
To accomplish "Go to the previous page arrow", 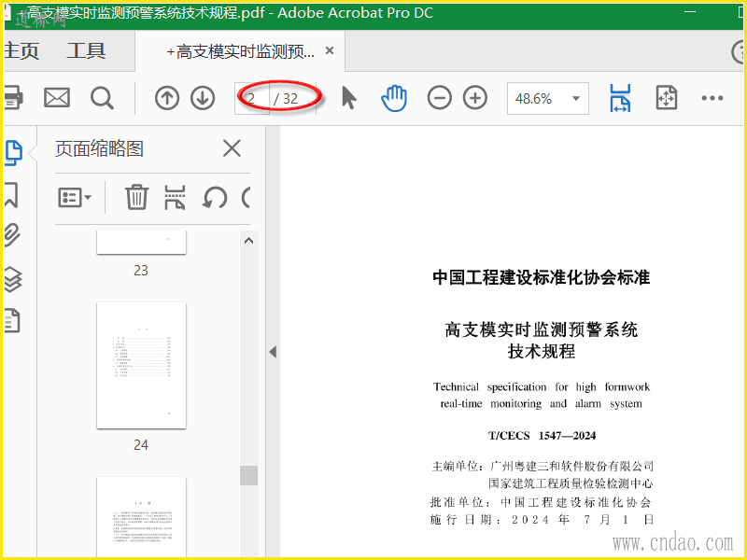I will coord(167,99).
